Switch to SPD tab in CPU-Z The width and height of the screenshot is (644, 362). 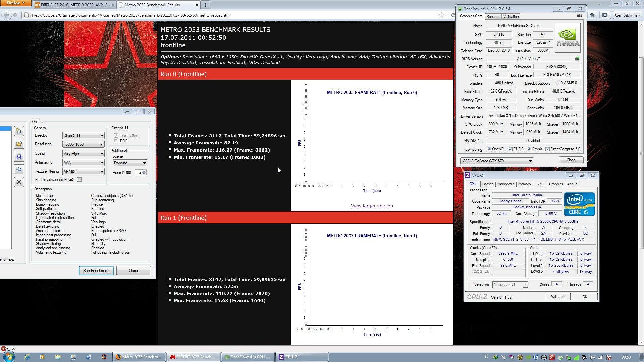[x=540, y=184]
